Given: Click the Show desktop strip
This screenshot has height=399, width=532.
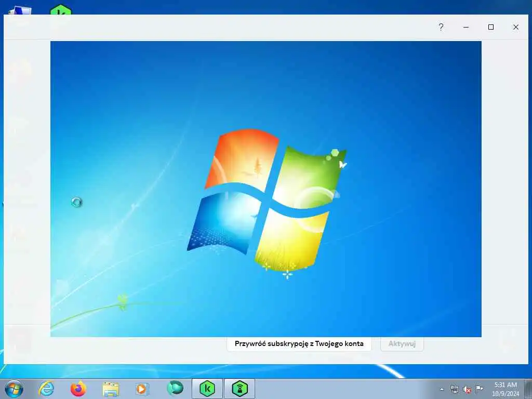Looking at the screenshot, I should pyautogui.click(x=528, y=389).
